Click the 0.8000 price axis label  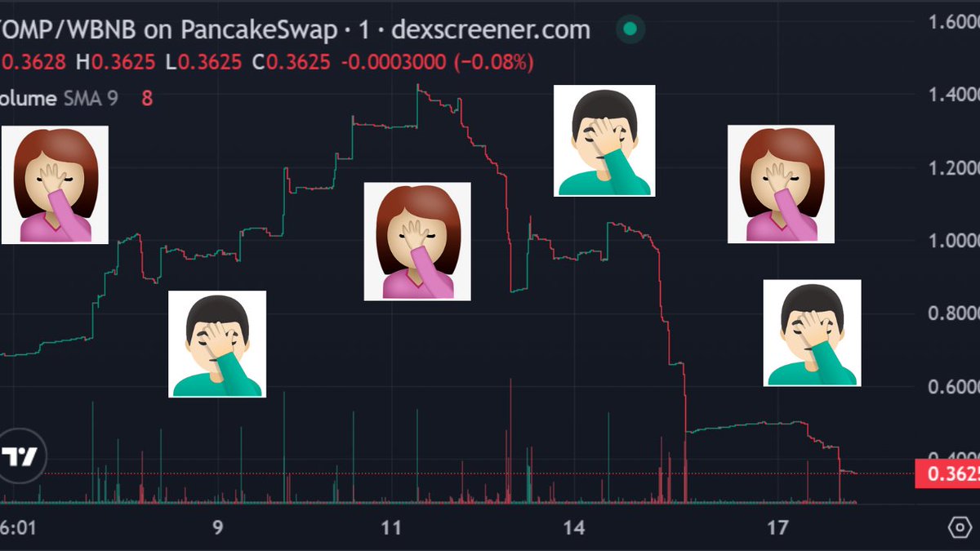[954, 314]
